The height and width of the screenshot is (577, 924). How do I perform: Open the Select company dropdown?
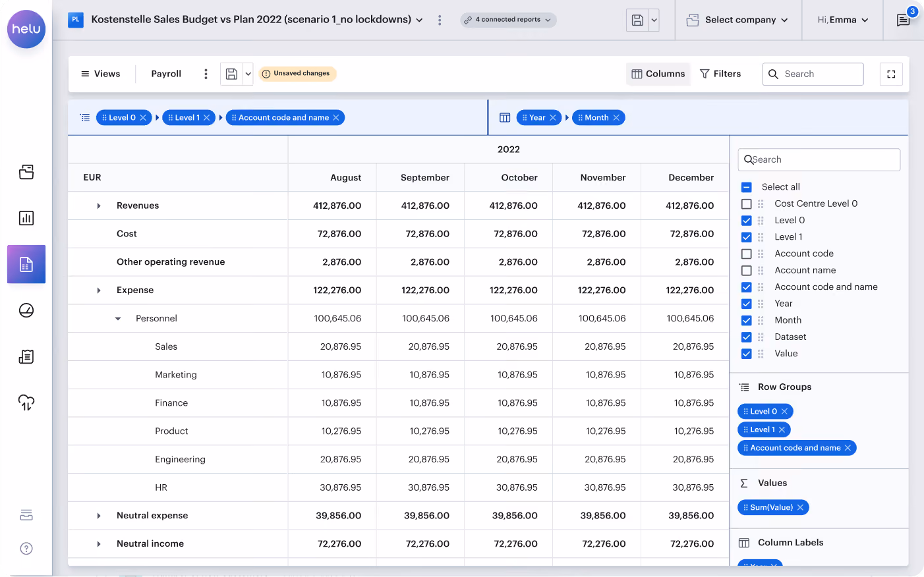tap(737, 20)
